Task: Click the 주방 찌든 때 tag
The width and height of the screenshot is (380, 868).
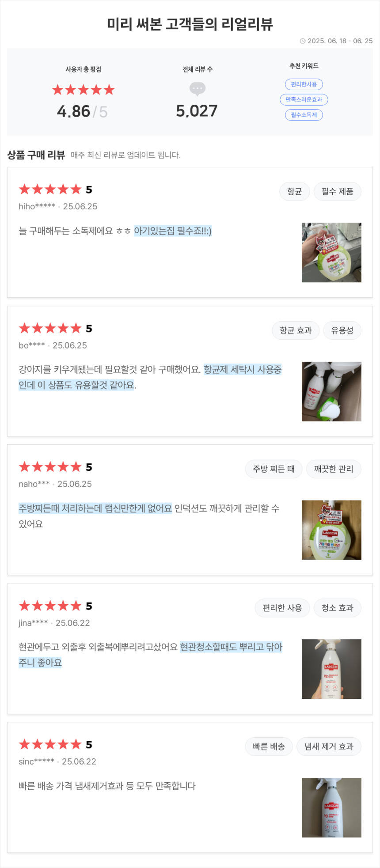Action: (274, 469)
